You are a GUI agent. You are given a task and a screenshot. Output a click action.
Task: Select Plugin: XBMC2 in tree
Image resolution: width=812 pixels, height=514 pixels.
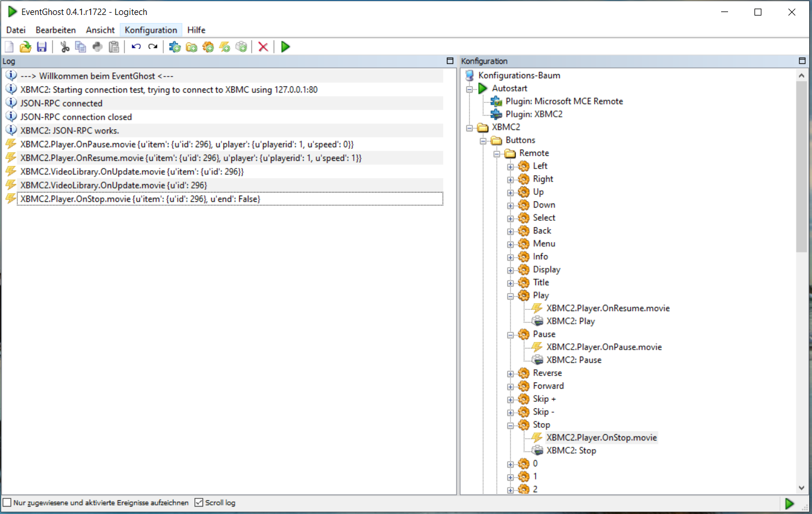534,114
